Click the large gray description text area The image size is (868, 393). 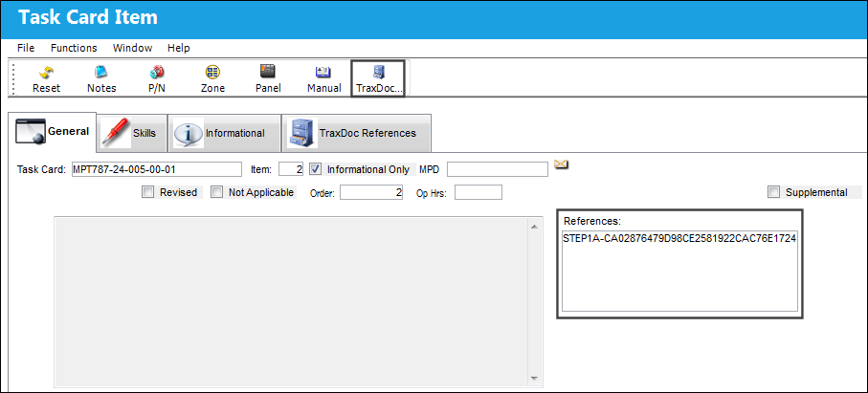tap(291, 302)
